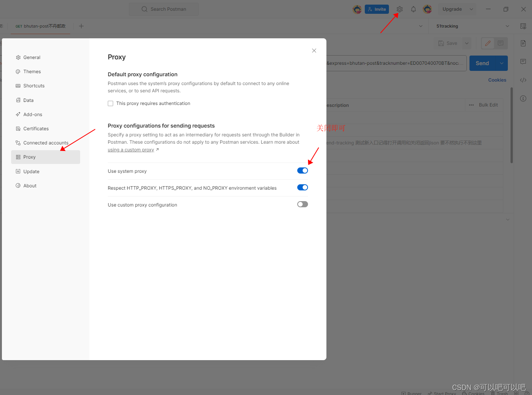Expand the Send options arrow

pyautogui.click(x=502, y=63)
